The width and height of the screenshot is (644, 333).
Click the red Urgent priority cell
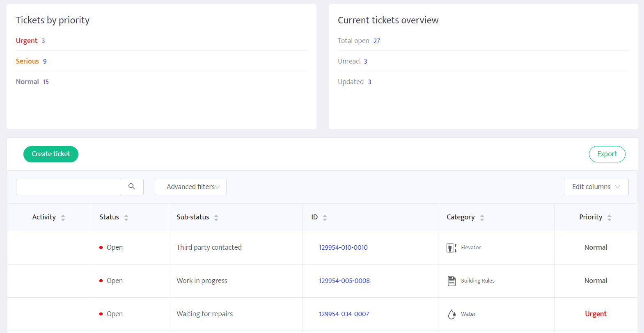coord(596,314)
